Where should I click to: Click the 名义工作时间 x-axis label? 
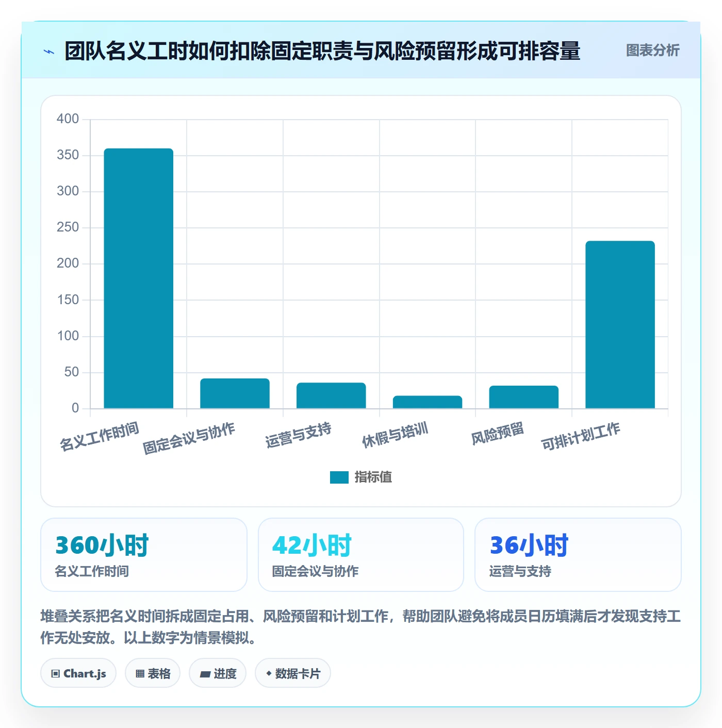(100, 436)
